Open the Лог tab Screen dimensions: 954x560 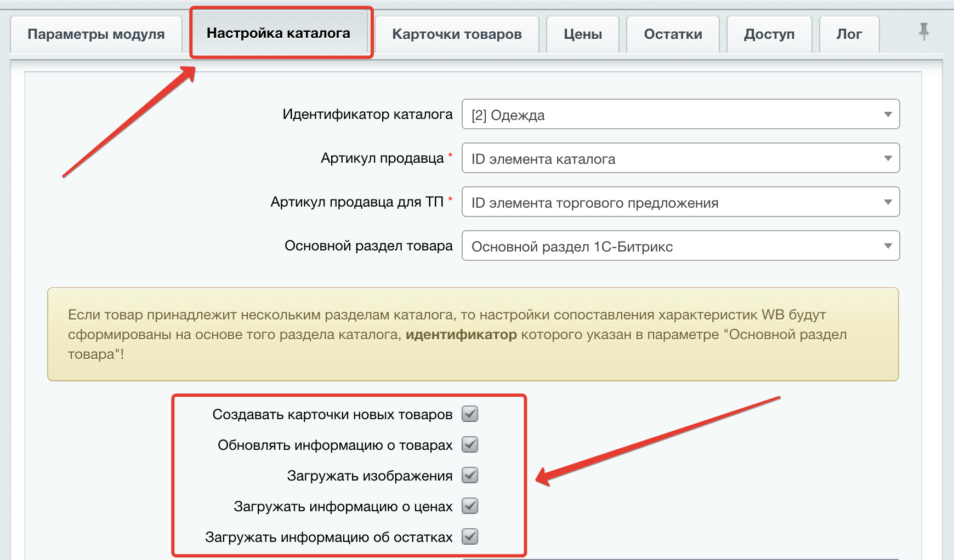pos(849,34)
